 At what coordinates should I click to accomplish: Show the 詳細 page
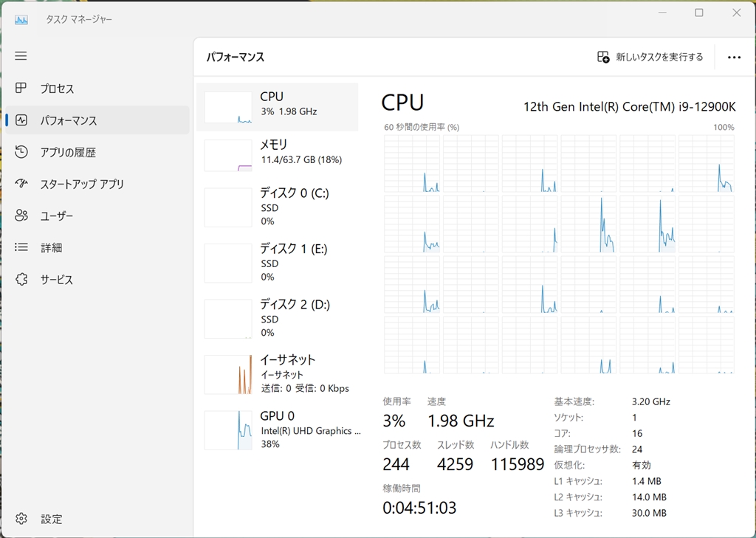point(97,247)
